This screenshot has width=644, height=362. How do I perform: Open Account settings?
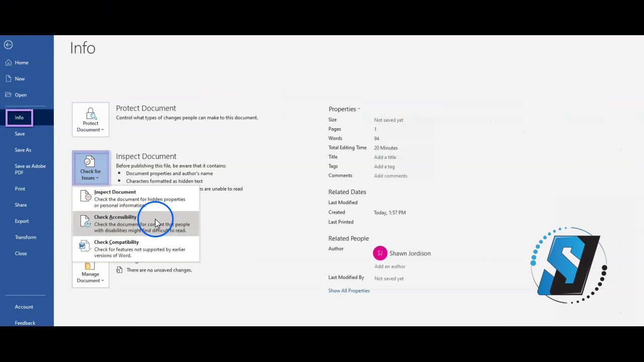(24, 307)
